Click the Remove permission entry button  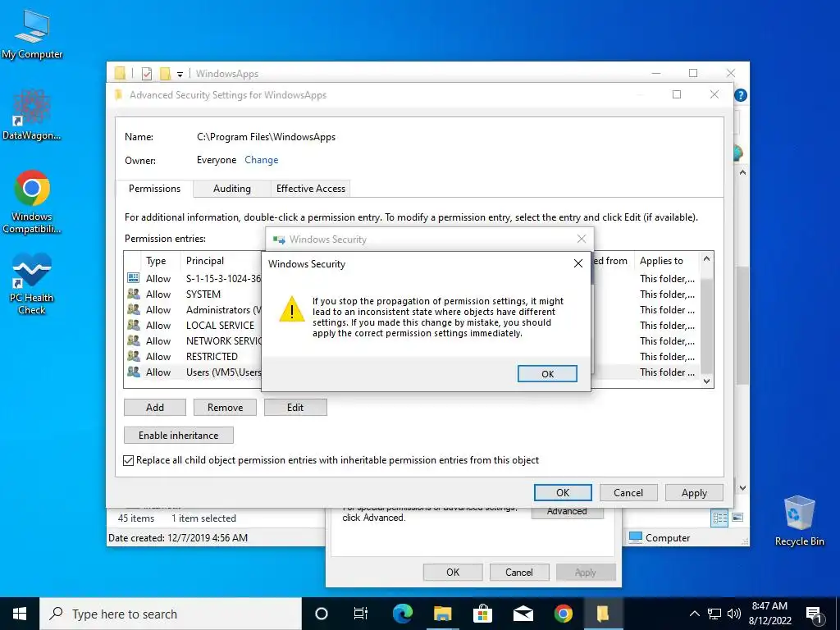pos(225,407)
